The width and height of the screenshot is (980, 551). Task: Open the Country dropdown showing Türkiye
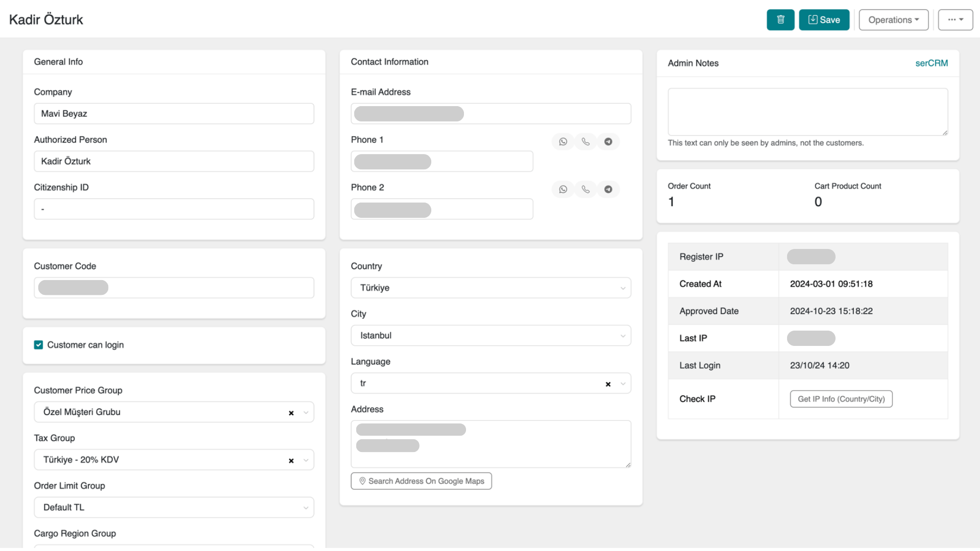(x=622, y=288)
